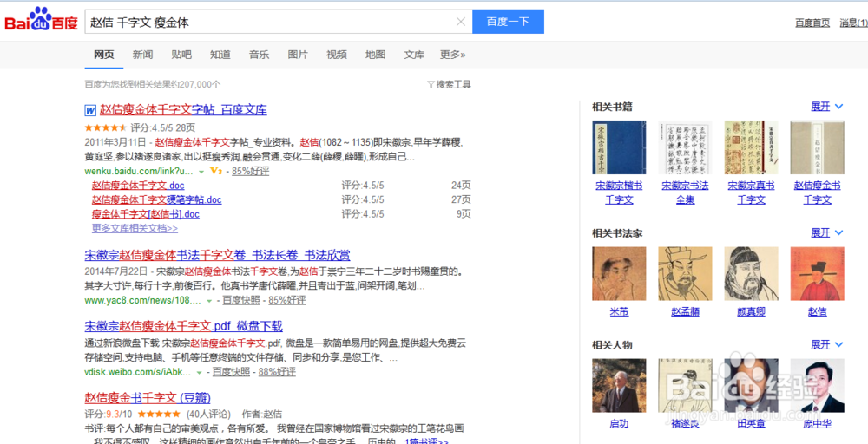
Task: Click the 颜真卿 portrait thumbnail
Action: (751, 274)
